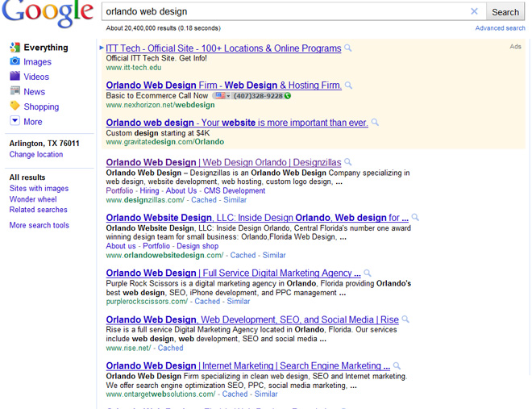The width and height of the screenshot is (532, 409).
Task: Click the Google logo
Action: 48,12
